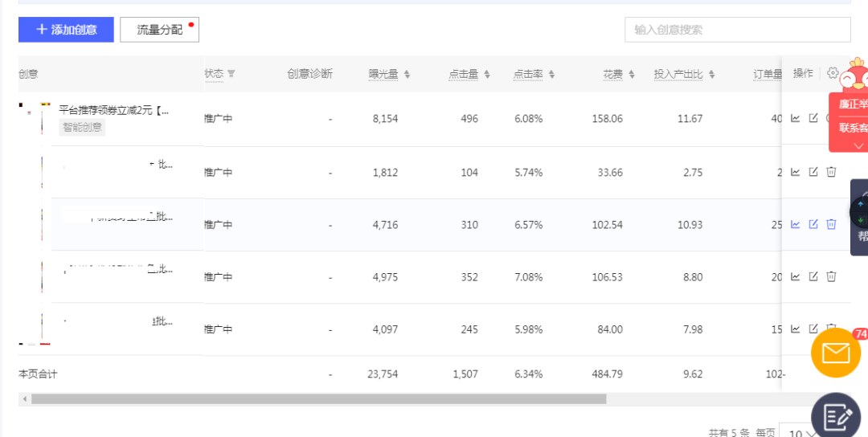This screenshot has height=437, width=868.
Task: Expand the red side panel chevron
Action: coord(858,145)
